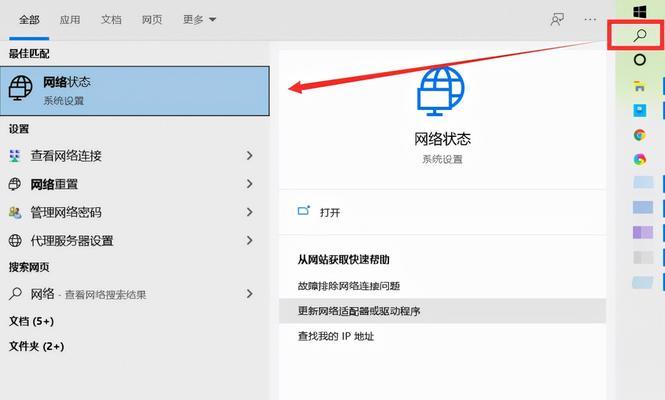
Task: Select 网络 - 查看网络搜索结果 web result
Action: tap(134, 294)
